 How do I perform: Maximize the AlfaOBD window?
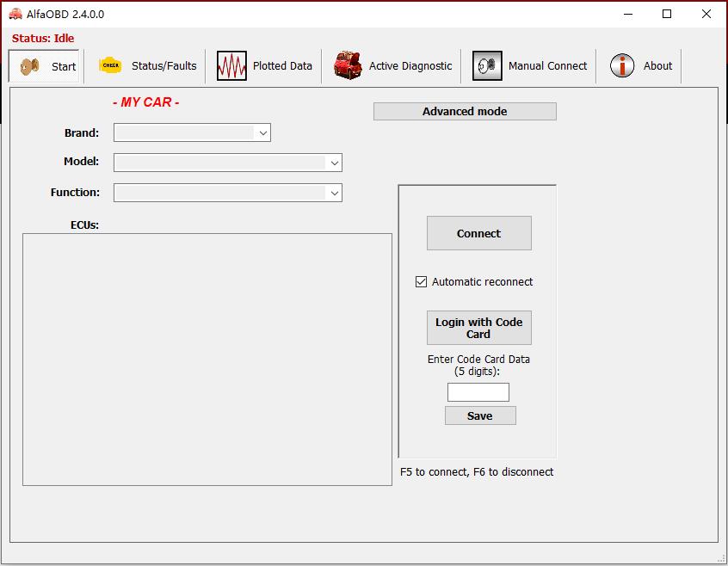(667, 14)
